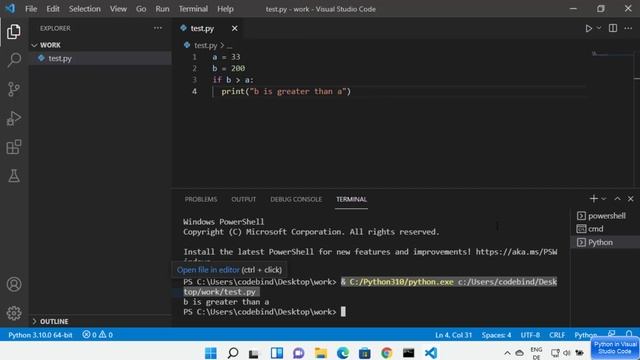Open the Run and Debug view
Image resolution: width=640 pixels, height=360 pixels.
(14, 118)
